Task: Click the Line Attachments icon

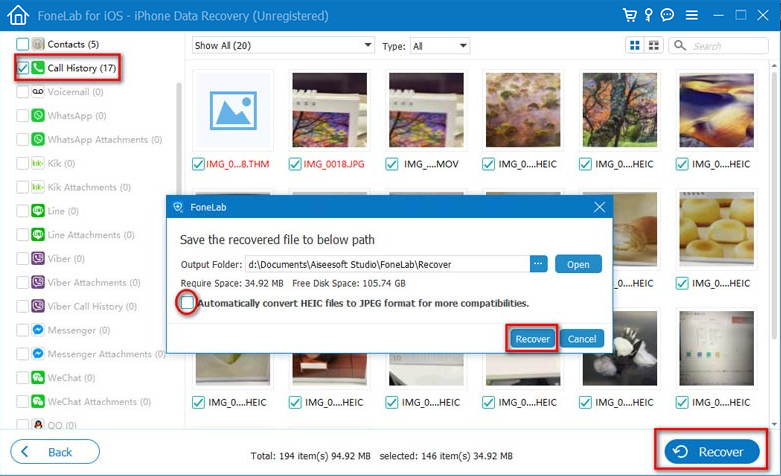Action: point(38,235)
